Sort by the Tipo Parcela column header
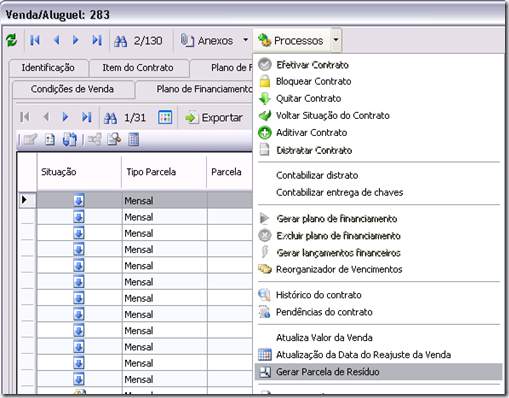Image resolution: width=509 pixels, height=398 pixels. pyautogui.click(x=164, y=172)
